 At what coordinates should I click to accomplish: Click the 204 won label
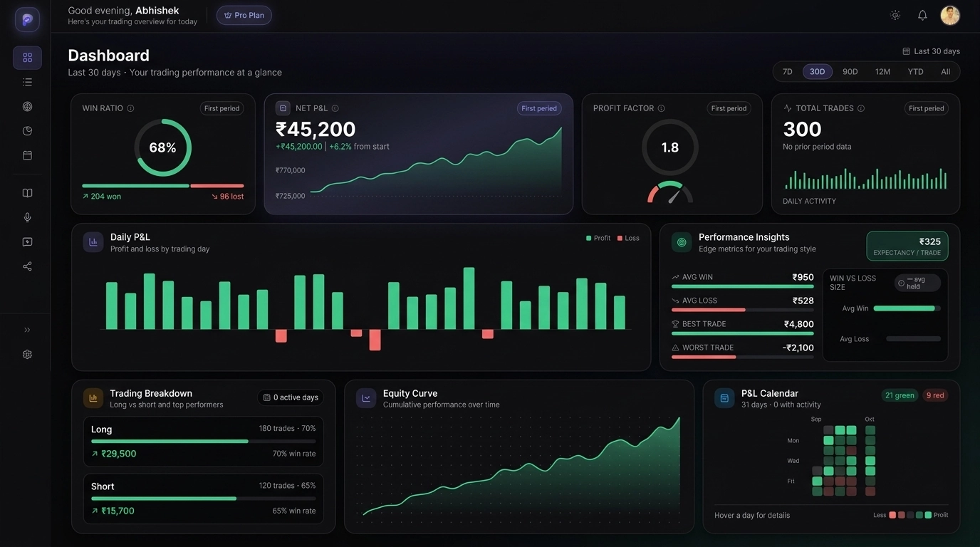pyautogui.click(x=102, y=197)
